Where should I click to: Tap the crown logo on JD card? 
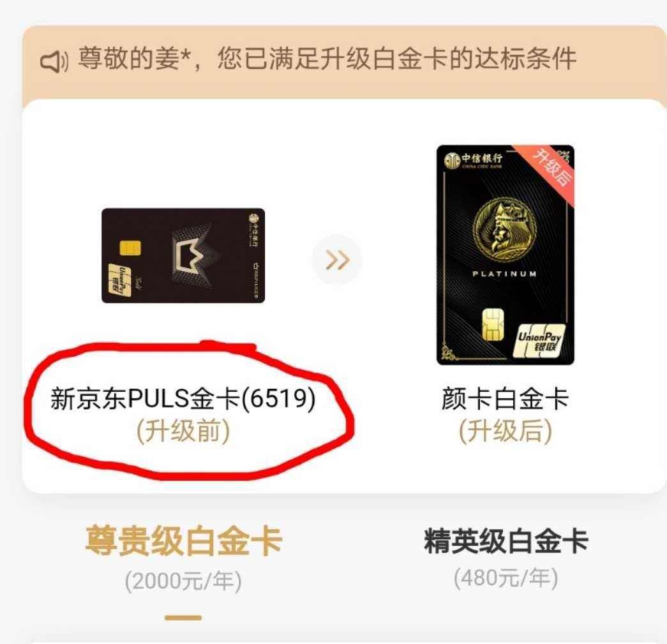click(x=193, y=255)
